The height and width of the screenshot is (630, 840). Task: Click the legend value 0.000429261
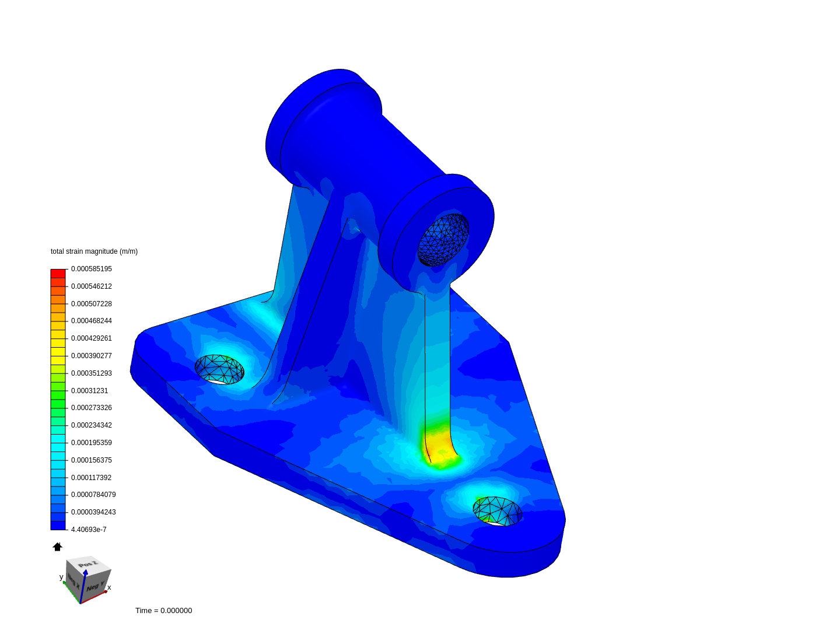(92, 338)
